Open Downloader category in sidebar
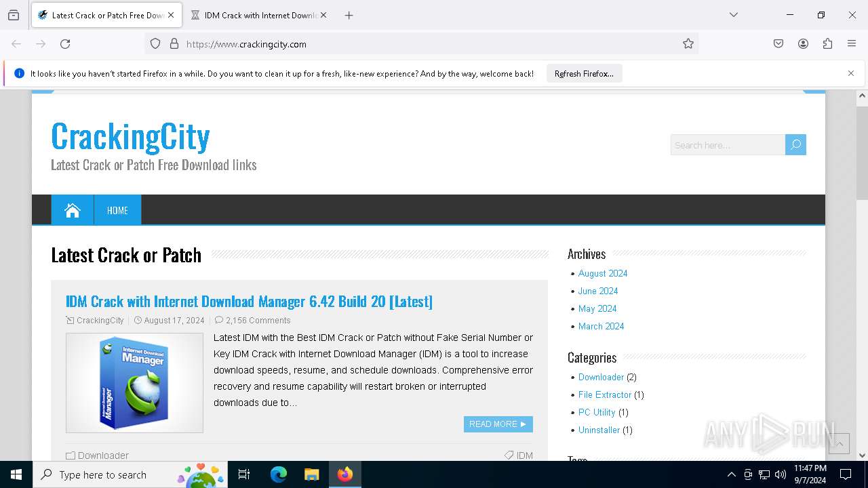This screenshot has height=488, width=868. [x=601, y=377]
